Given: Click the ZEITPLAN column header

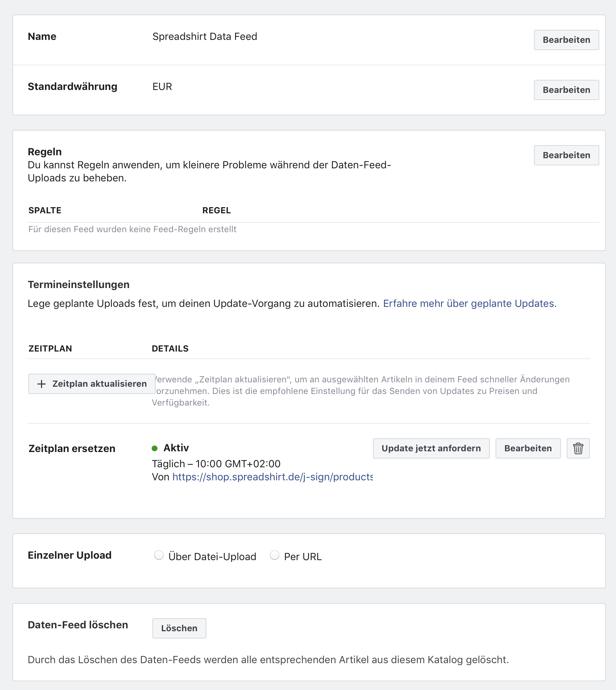Looking at the screenshot, I should 50,349.
